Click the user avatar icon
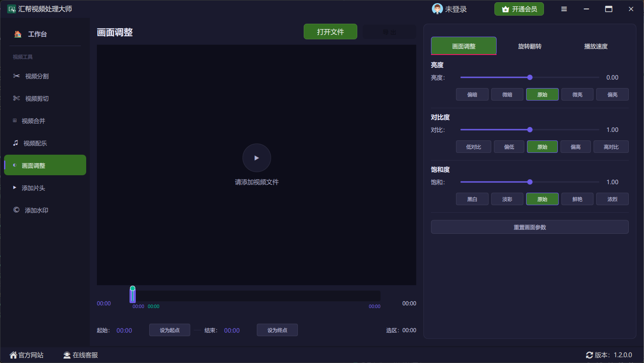644x363 pixels. [x=437, y=9]
